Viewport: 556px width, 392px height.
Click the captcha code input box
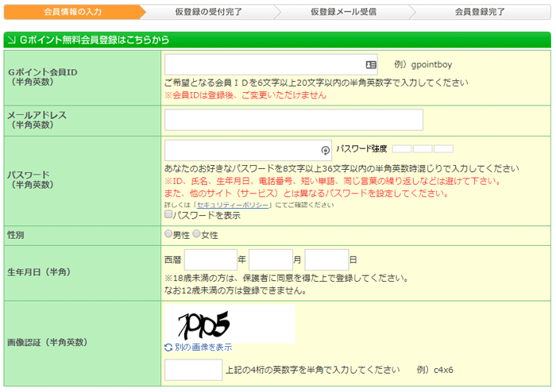click(193, 370)
